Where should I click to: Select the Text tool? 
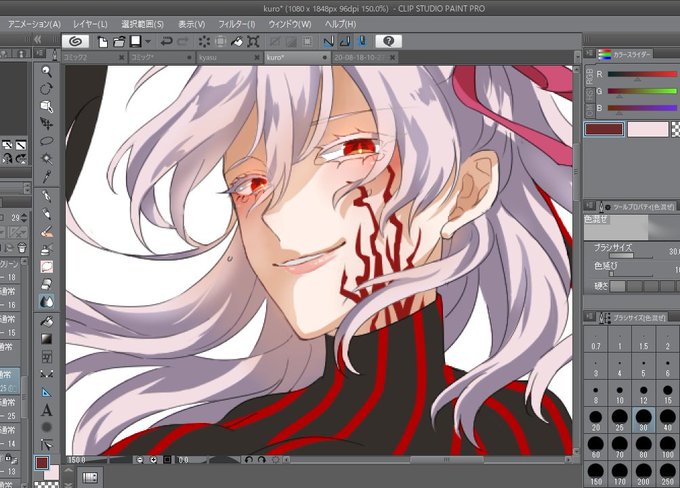pyautogui.click(x=46, y=410)
